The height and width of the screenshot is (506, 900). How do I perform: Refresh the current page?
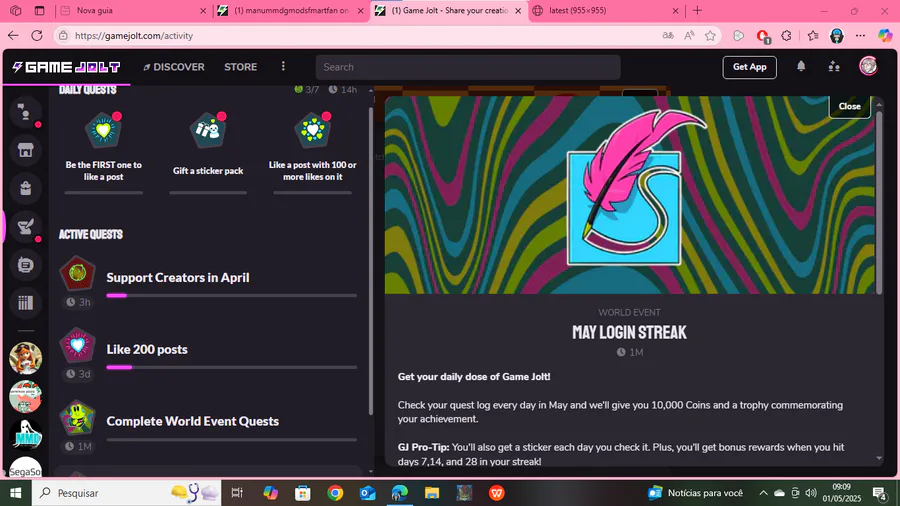[x=37, y=36]
